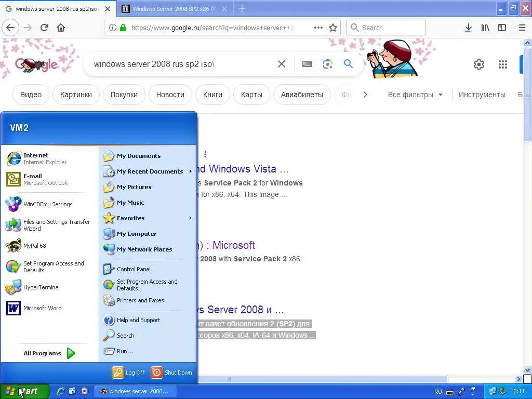Open Все фильтры dropdown

click(415, 95)
